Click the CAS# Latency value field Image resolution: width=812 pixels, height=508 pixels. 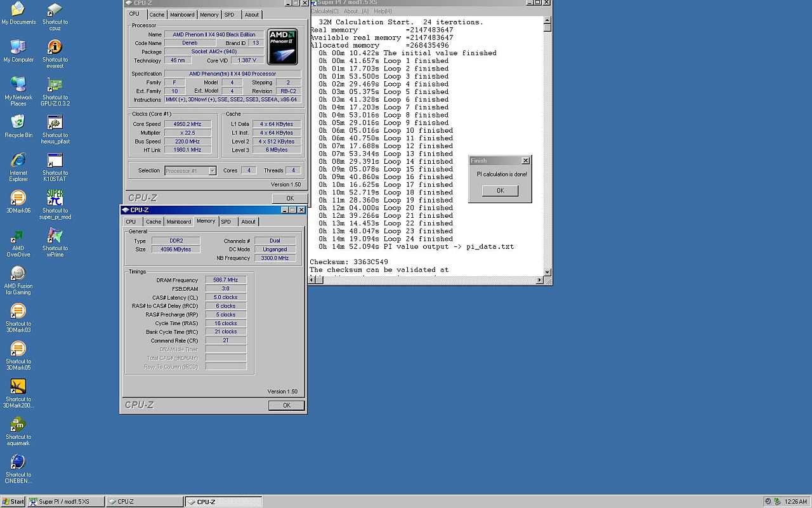click(225, 297)
